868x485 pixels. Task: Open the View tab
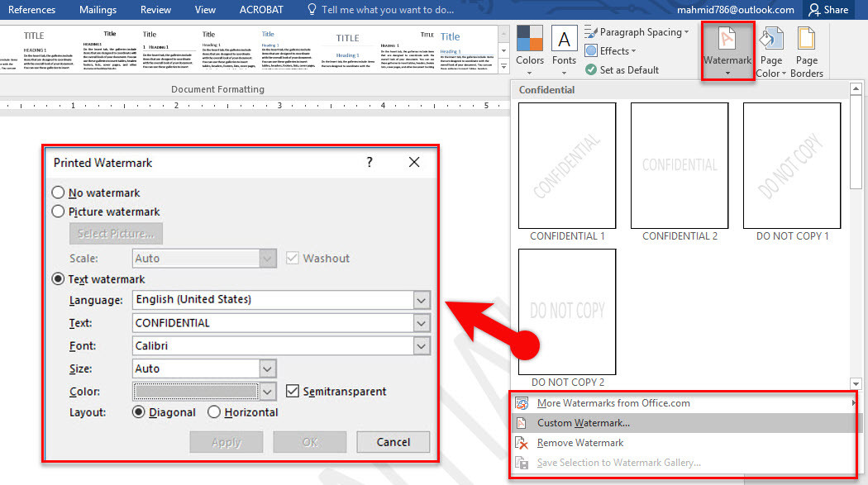205,9
